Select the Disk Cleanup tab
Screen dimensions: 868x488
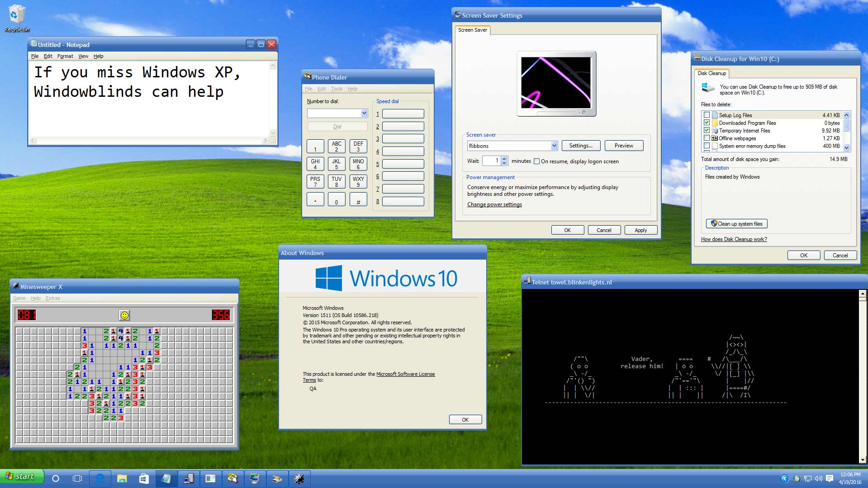(711, 73)
